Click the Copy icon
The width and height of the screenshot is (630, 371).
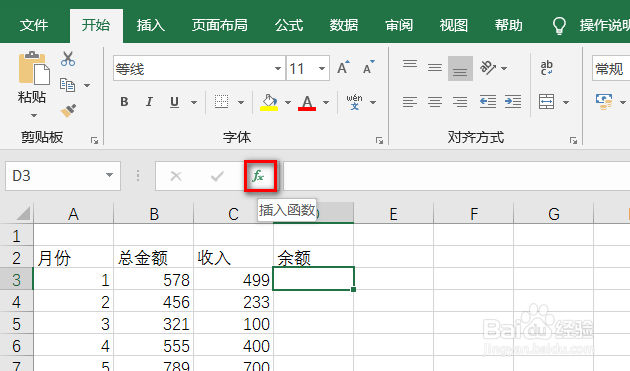coord(68,85)
